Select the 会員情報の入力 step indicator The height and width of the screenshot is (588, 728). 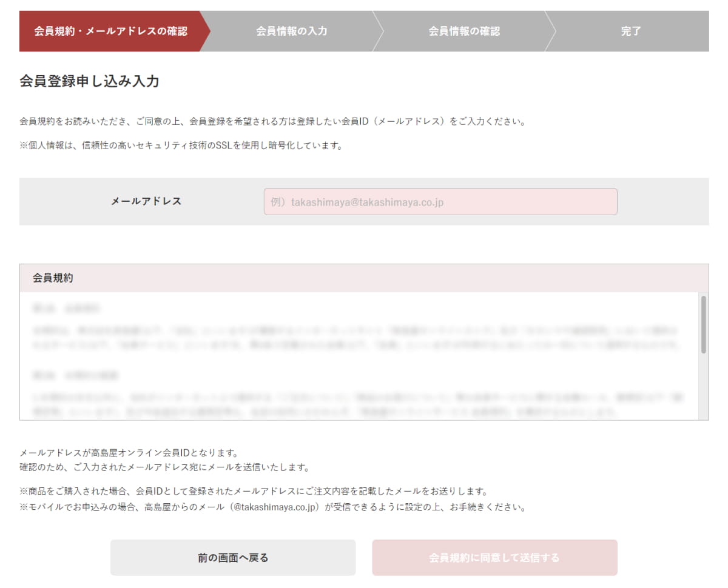292,32
